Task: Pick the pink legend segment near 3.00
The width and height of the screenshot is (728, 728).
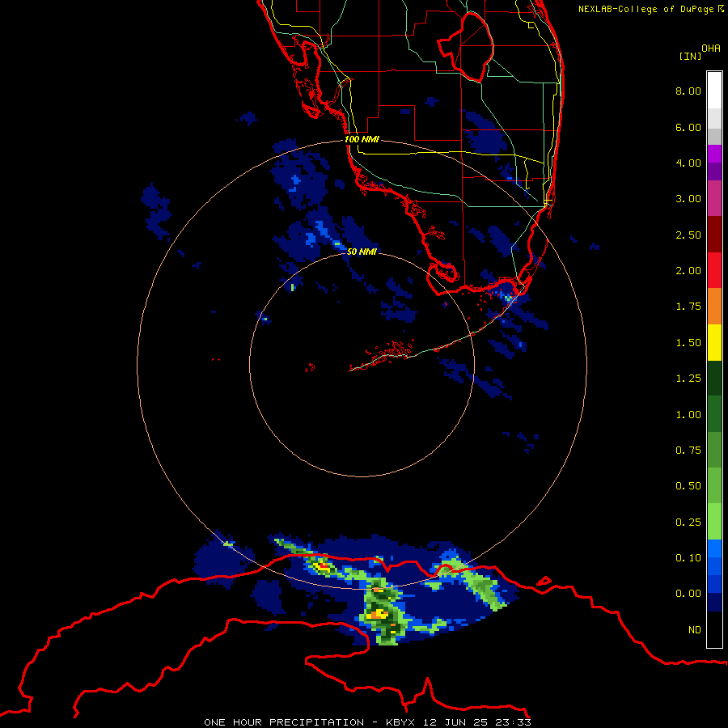Action: pos(714,199)
